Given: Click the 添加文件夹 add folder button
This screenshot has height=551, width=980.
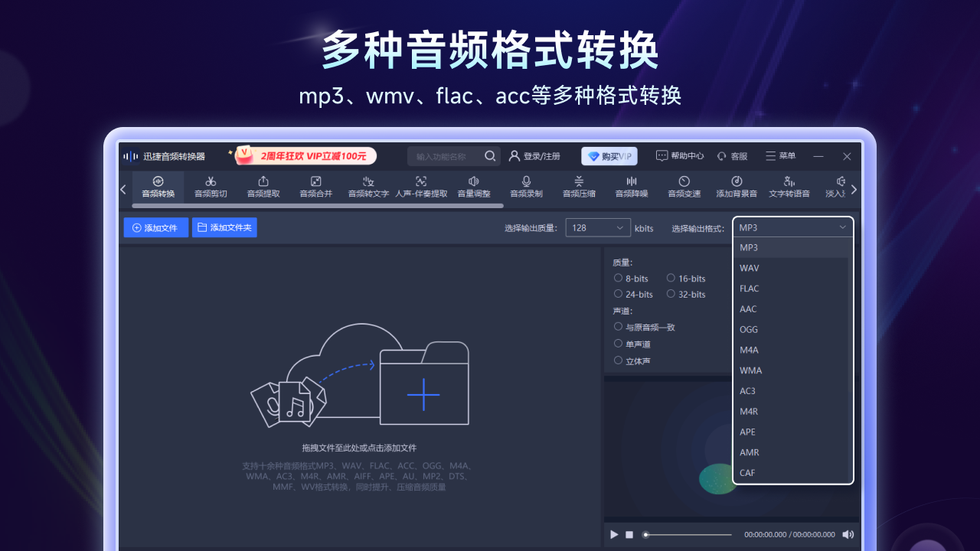Looking at the screenshot, I should pyautogui.click(x=224, y=227).
